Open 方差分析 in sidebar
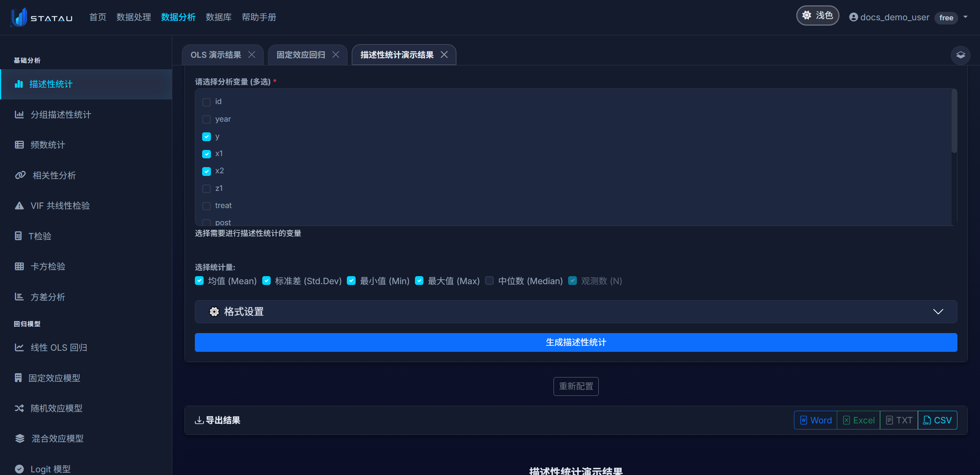This screenshot has height=475, width=980. point(86,297)
